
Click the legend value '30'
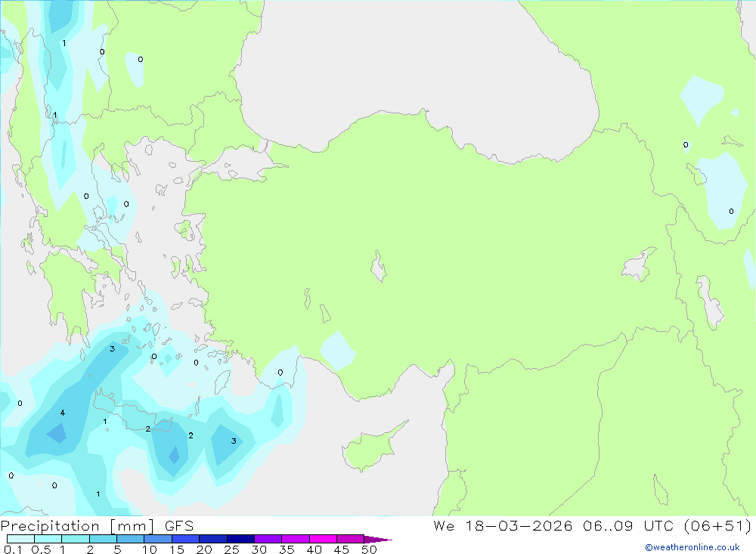point(259,549)
